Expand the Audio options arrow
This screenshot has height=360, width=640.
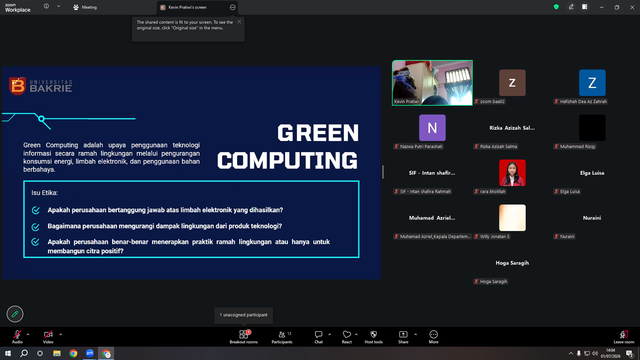(x=28, y=334)
